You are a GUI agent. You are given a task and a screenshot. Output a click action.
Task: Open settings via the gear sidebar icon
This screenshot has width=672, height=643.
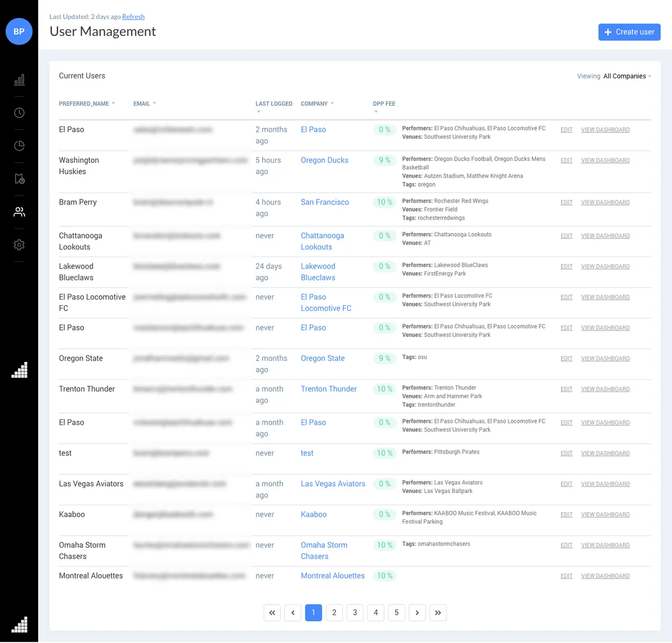click(x=19, y=245)
